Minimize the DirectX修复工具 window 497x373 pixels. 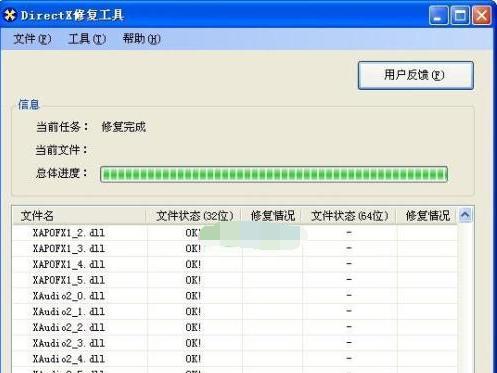click(439, 15)
